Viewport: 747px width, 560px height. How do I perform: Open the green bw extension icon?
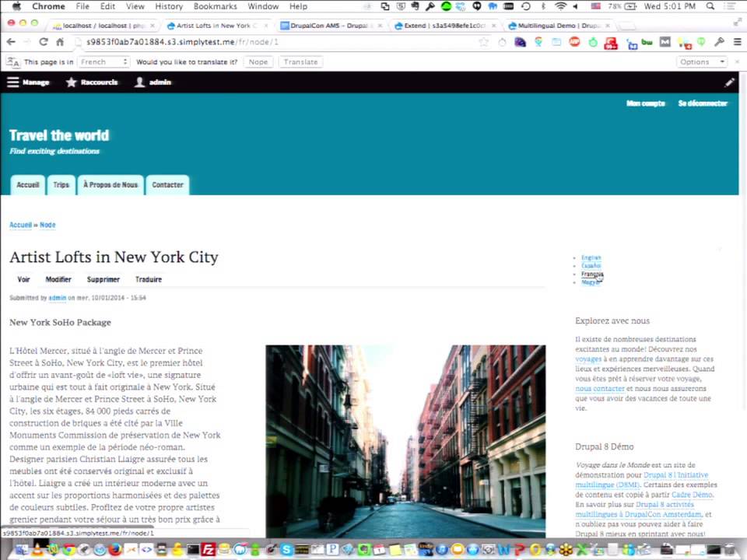click(647, 42)
